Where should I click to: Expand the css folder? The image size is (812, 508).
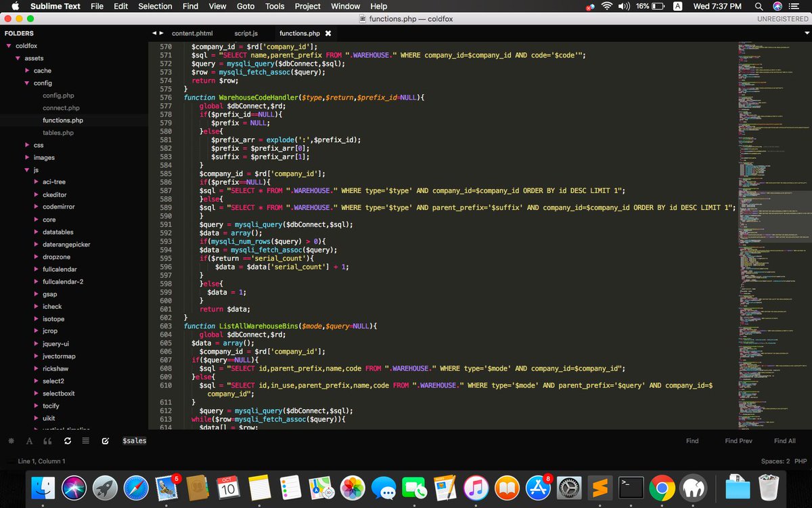(27, 145)
